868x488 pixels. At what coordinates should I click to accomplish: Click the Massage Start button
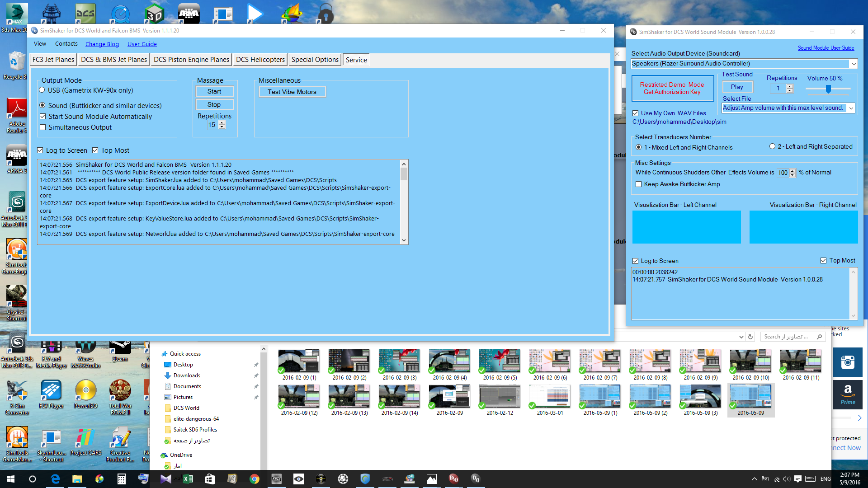[x=214, y=91]
